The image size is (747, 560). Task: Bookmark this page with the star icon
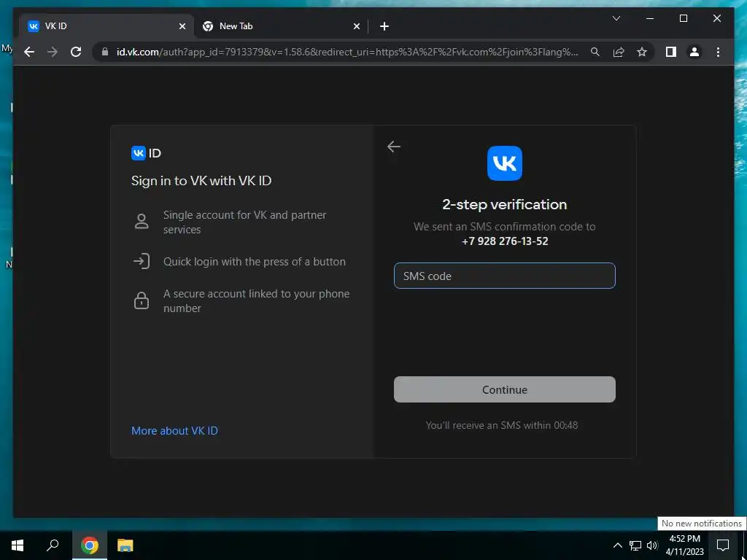click(642, 52)
